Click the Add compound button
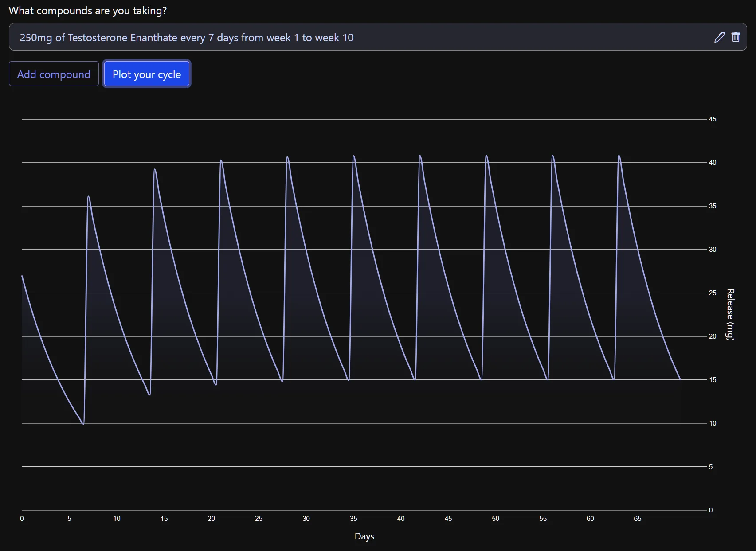756x551 pixels. click(x=54, y=74)
